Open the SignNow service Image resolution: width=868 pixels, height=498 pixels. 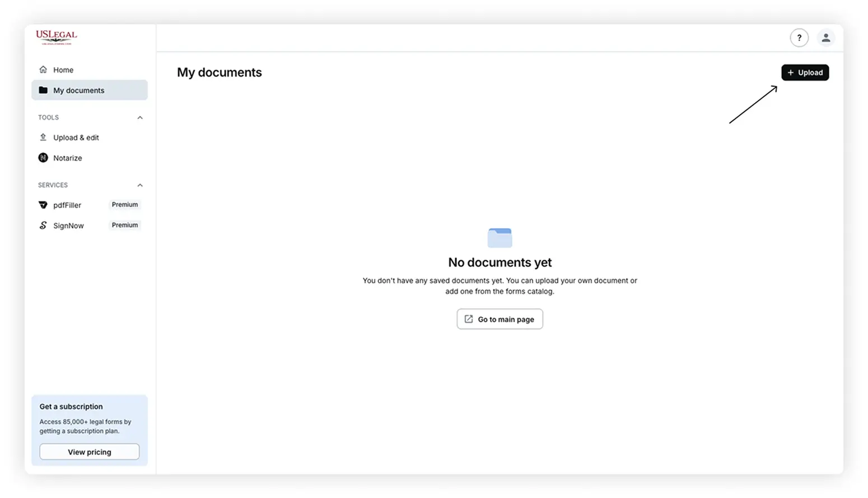click(68, 225)
